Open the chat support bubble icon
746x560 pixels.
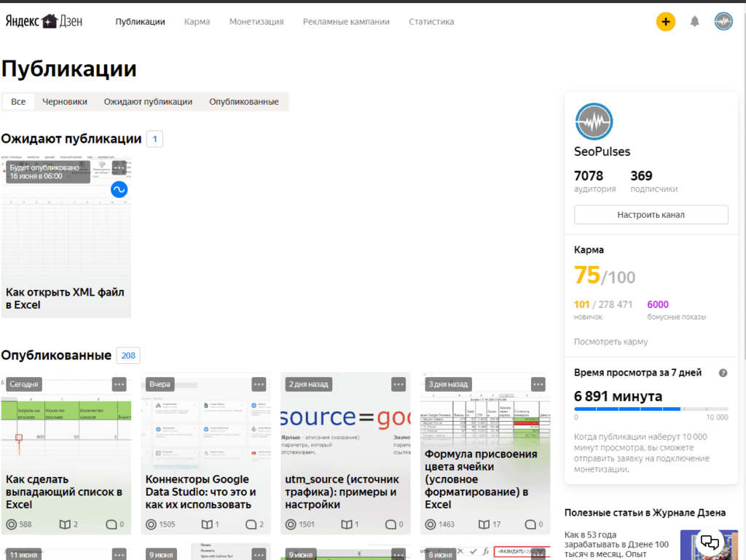tap(710, 542)
